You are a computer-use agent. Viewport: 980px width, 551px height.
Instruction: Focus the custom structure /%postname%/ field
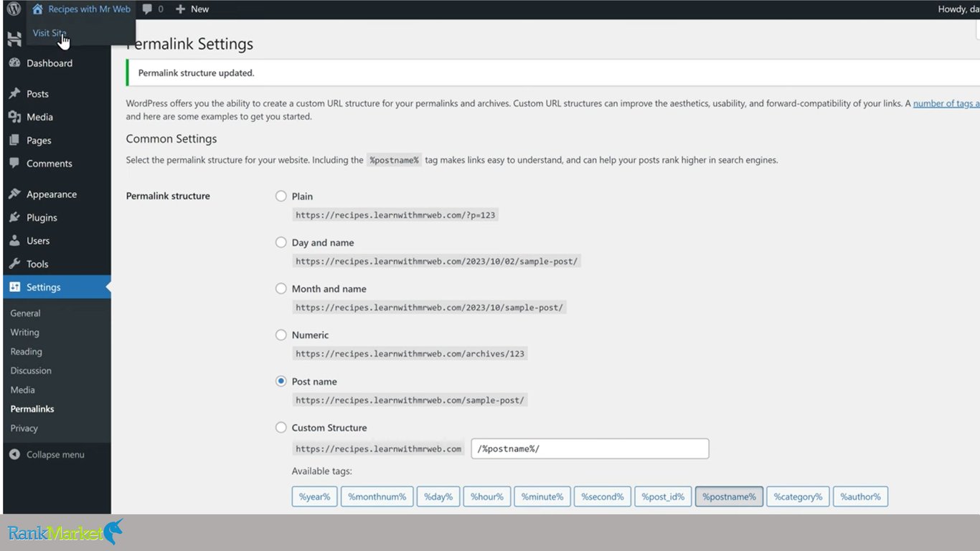(590, 448)
